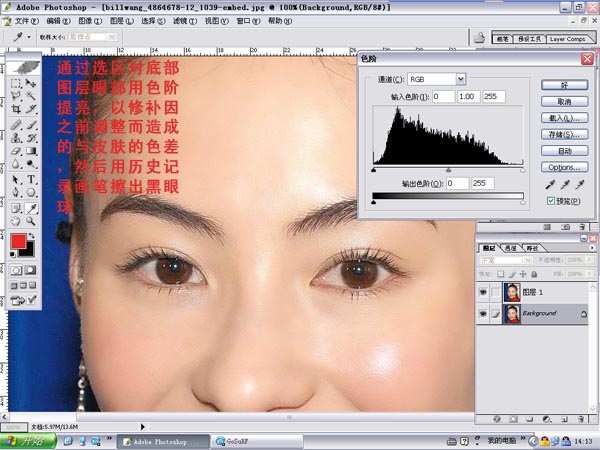Open the layer blend mode dropdown
This screenshot has height=450, width=600.
tap(505, 257)
